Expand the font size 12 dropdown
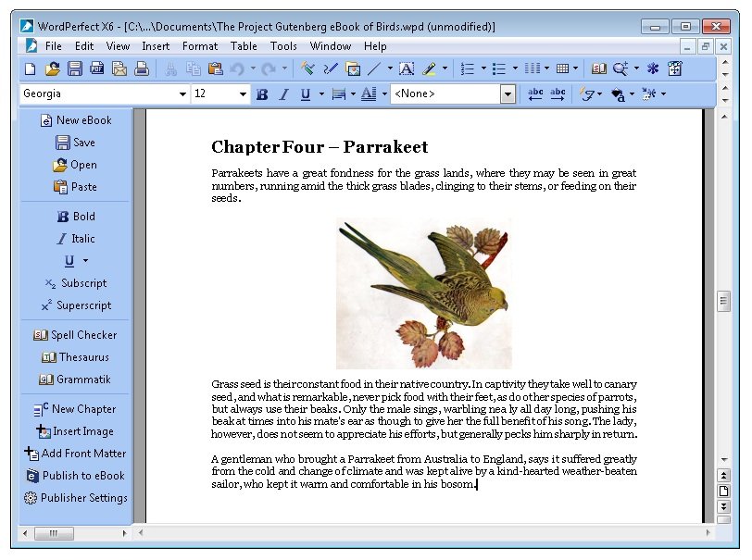 pyautogui.click(x=244, y=94)
